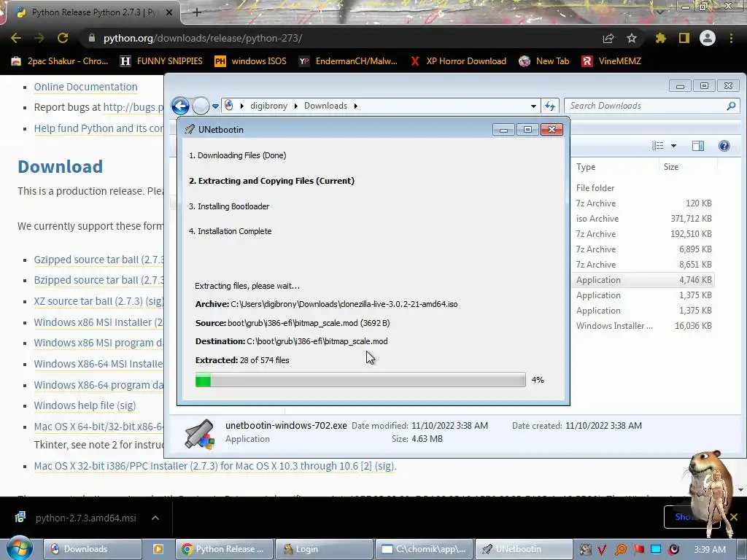Click Explorer search magnifier icon
This screenshot has height=560, width=747.
[731, 106]
